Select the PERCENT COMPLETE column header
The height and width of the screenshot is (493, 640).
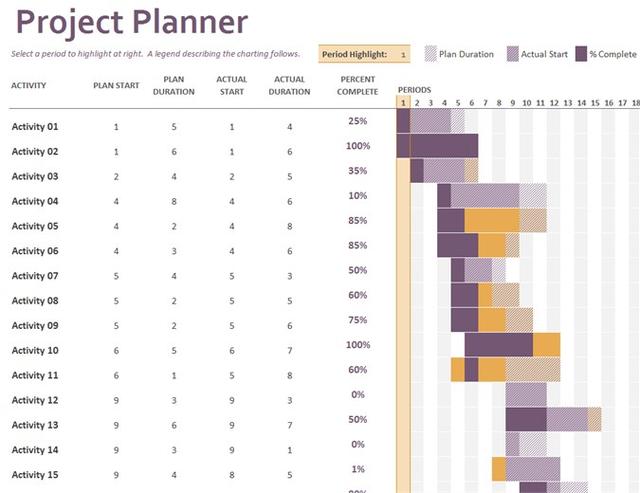tap(358, 85)
